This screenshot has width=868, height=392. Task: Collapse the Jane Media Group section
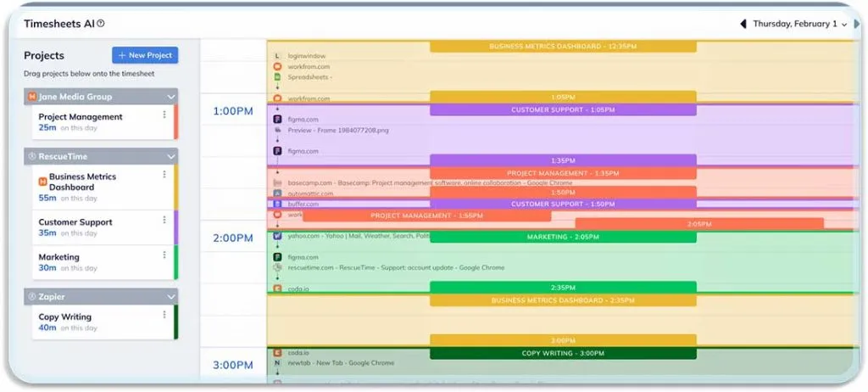(x=171, y=97)
